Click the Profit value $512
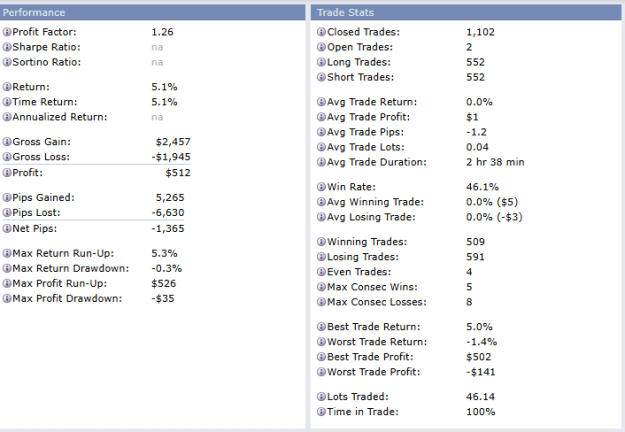This screenshot has height=432, width=625. coord(178,173)
